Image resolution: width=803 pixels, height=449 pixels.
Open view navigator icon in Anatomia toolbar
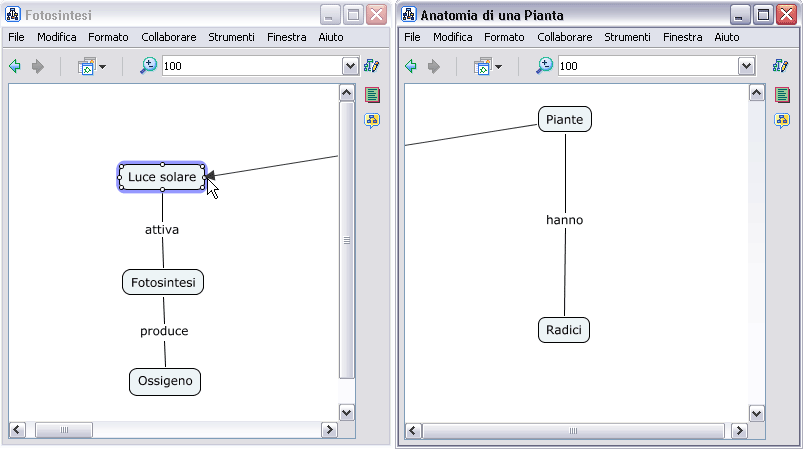(481, 67)
